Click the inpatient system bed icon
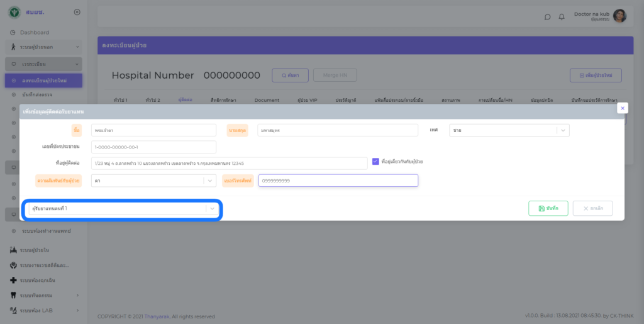This screenshot has width=644, height=324. click(13, 250)
